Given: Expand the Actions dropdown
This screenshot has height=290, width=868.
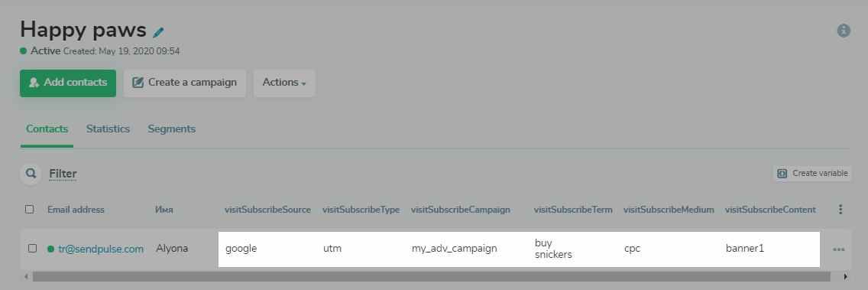Looking at the screenshot, I should coord(284,83).
